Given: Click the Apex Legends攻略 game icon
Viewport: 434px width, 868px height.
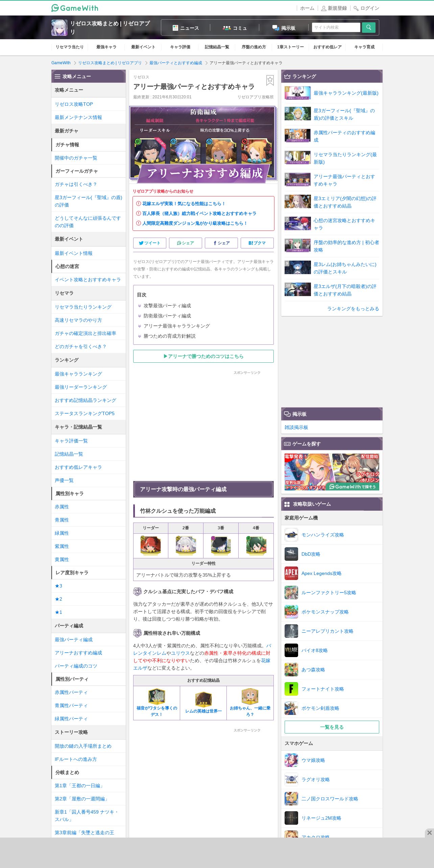Looking at the screenshot, I should click(291, 573).
